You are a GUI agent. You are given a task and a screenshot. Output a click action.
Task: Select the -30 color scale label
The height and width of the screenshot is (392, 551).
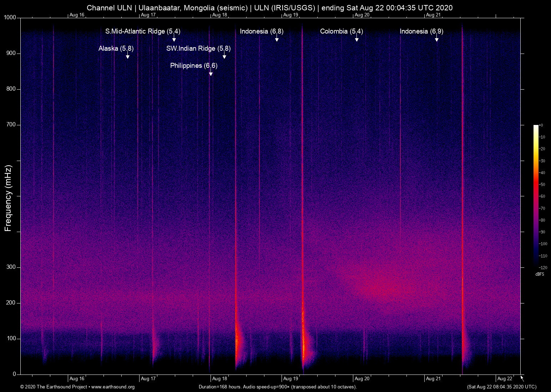click(x=542, y=161)
